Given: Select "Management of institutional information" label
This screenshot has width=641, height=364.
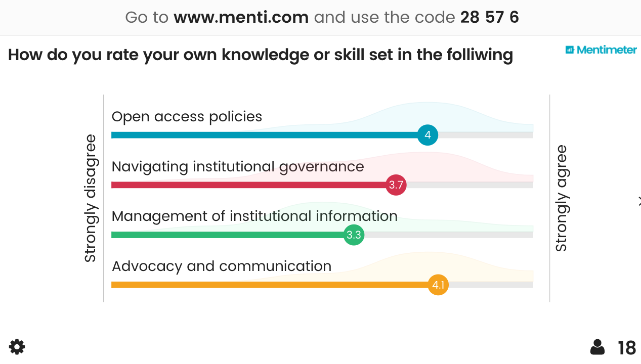Looking at the screenshot, I should (x=254, y=216).
